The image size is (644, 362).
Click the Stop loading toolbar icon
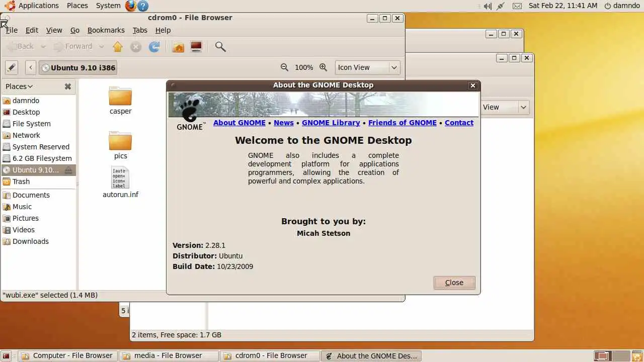136,47
